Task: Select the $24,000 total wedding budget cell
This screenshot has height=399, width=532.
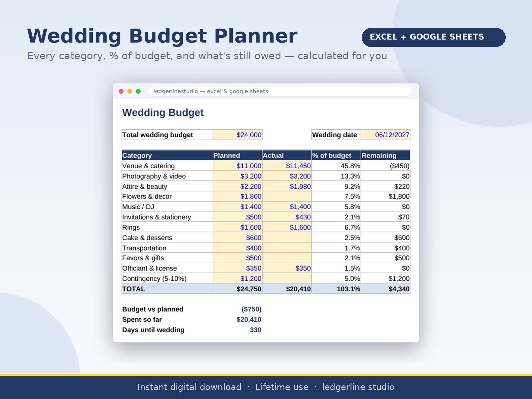Action: (x=238, y=135)
